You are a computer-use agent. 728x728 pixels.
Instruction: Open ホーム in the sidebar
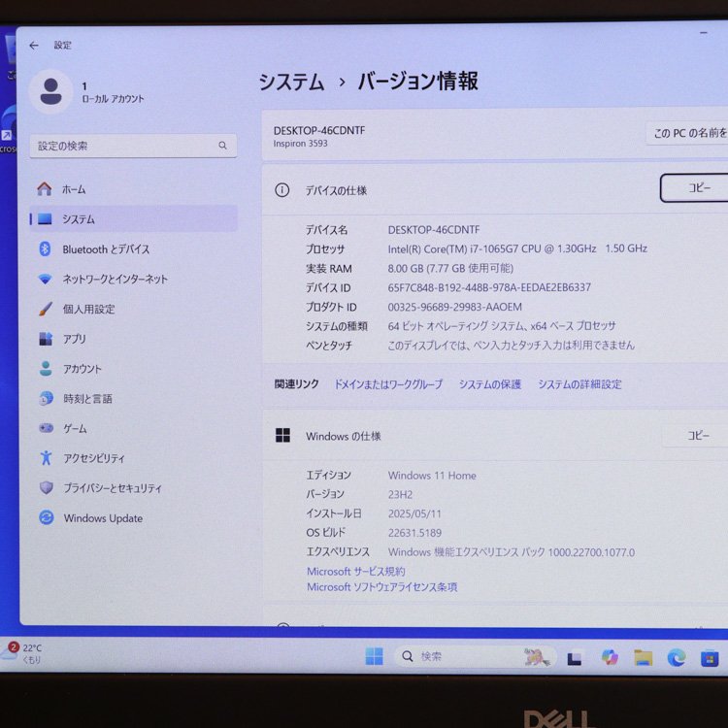[133, 189]
